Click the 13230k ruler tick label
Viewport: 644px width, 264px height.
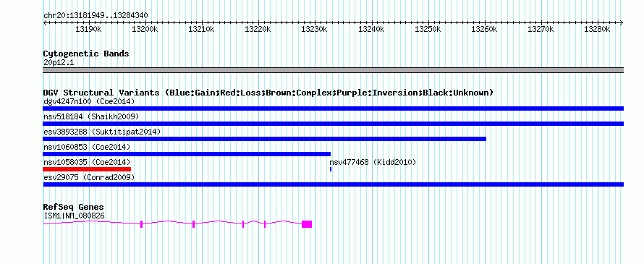315,30
